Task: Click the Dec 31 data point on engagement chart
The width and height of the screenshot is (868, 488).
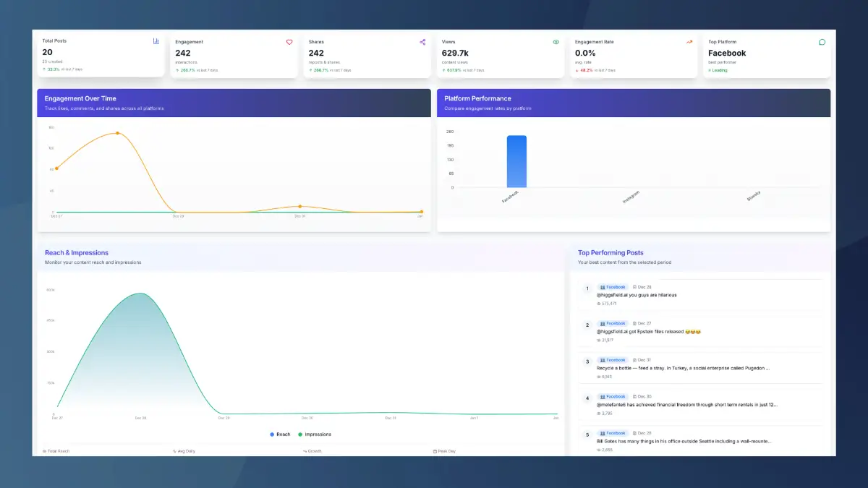Action: pos(299,207)
